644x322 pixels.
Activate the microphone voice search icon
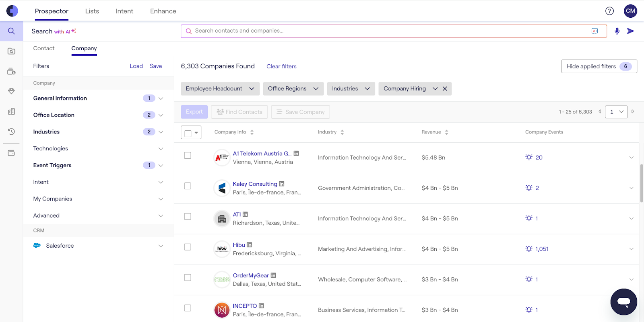pos(617,31)
